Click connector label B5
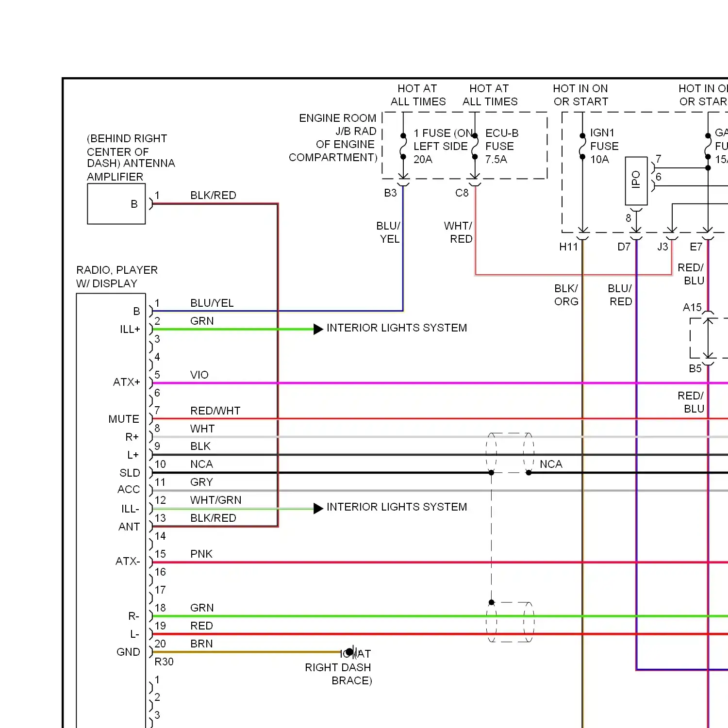This screenshot has width=728, height=728. pyautogui.click(x=695, y=368)
